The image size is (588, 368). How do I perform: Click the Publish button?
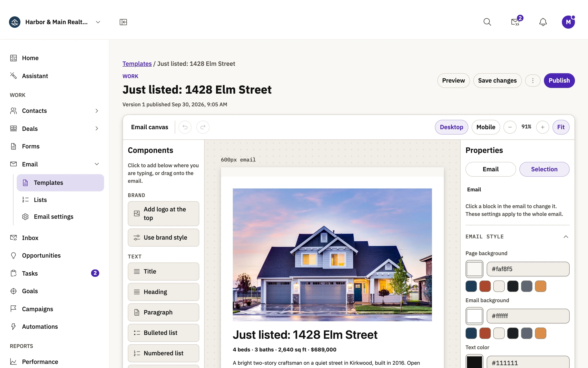coord(559,81)
